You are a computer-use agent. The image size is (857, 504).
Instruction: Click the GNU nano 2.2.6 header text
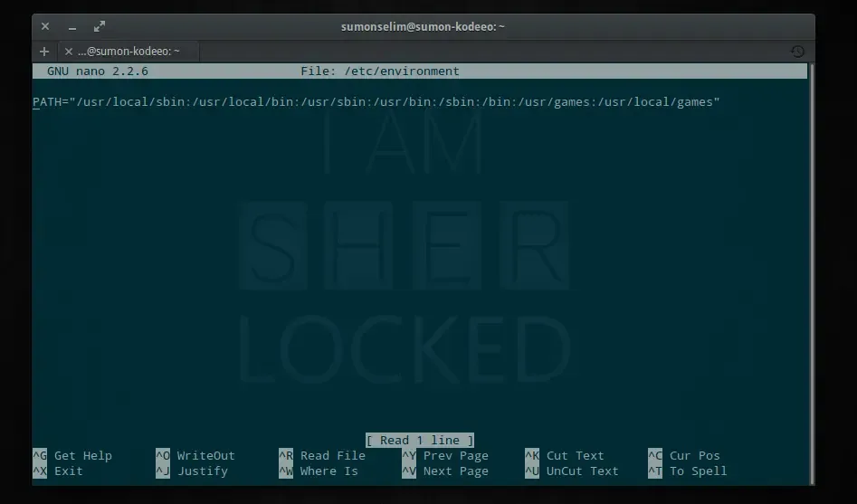98,71
